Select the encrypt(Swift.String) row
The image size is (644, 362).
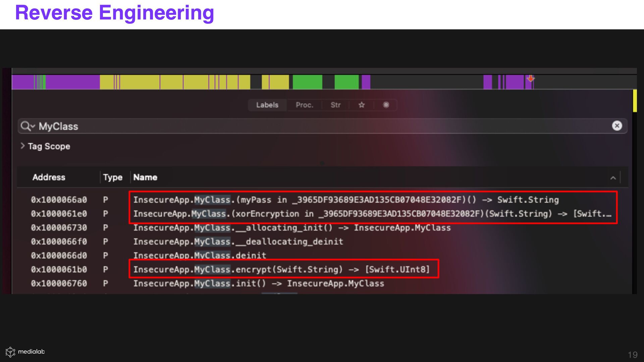coord(281,269)
